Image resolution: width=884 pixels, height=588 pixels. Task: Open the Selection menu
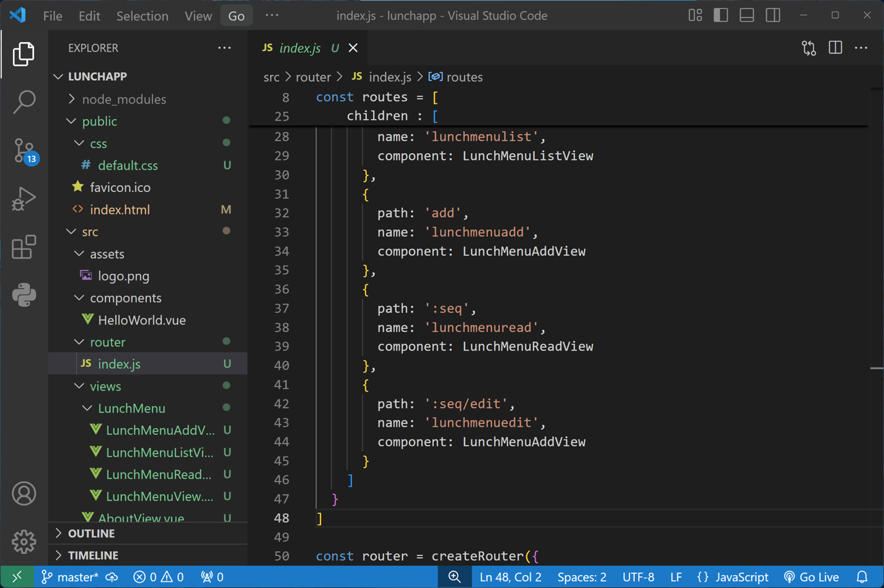[142, 16]
